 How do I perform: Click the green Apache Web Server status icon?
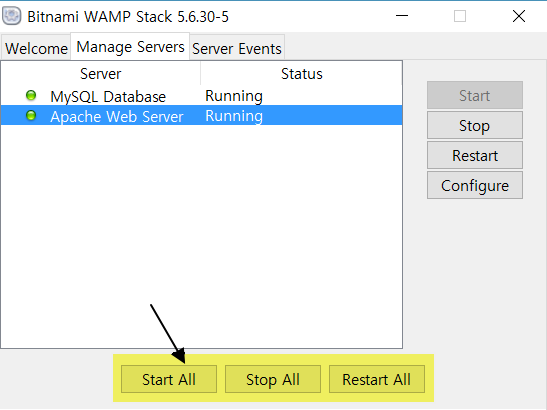click(31, 115)
